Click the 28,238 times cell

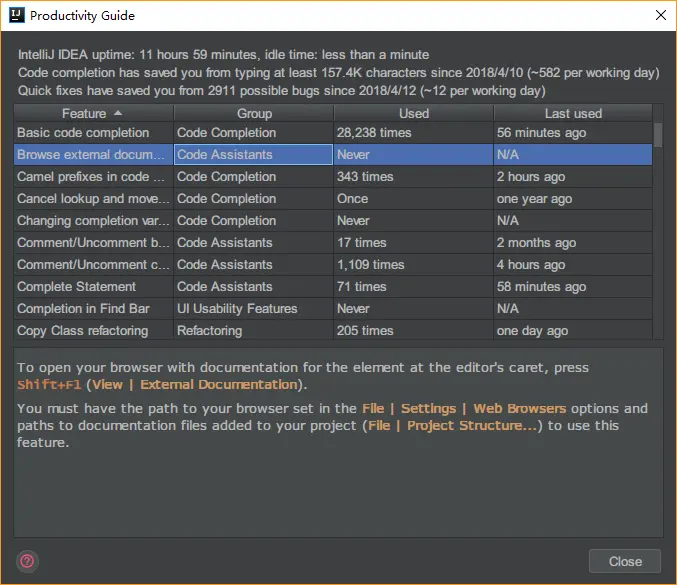[x=414, y=133]
